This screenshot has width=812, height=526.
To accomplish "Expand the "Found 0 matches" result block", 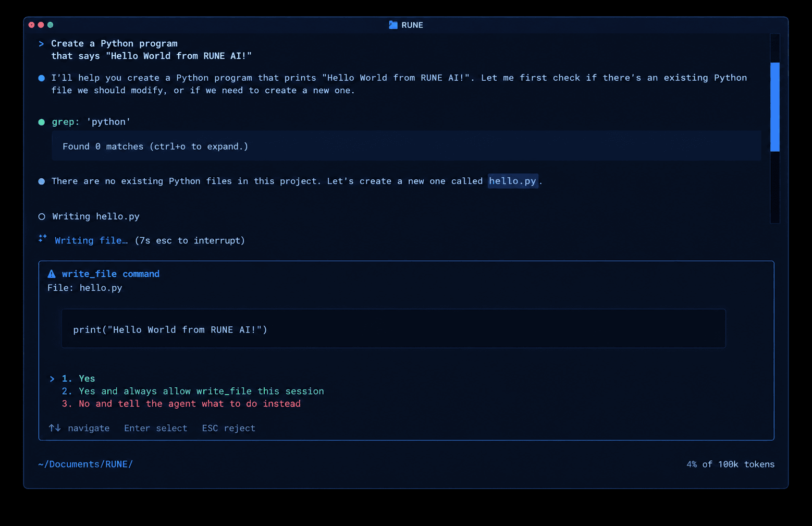I will [x=406, y=146].
